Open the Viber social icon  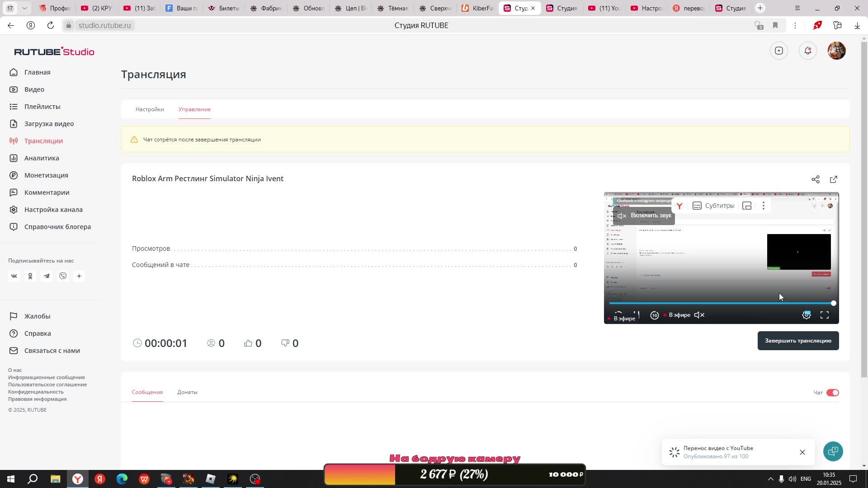click(63, 276)
